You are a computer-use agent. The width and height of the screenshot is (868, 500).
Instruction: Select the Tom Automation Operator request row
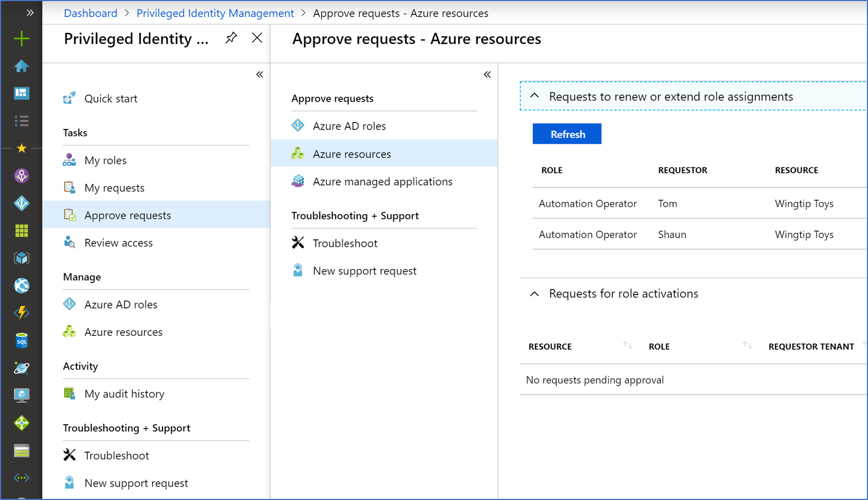click(700, 204)
